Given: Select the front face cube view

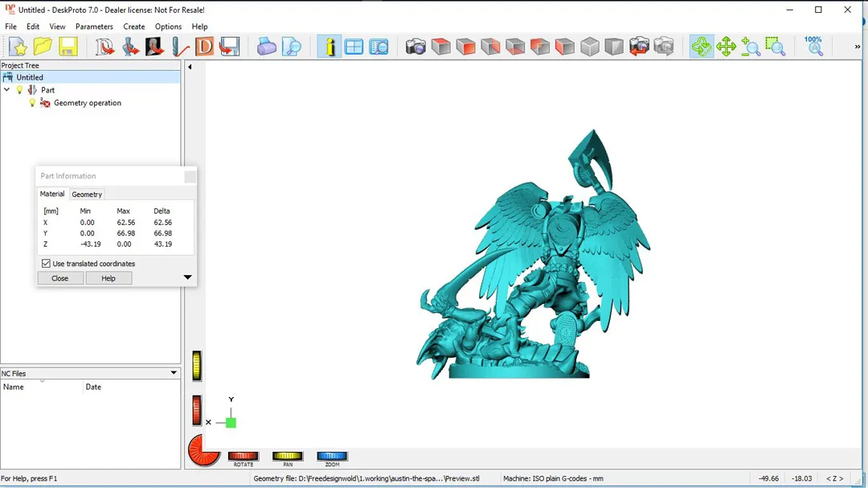Looking at the screenshot, I should tap(465, 47).
